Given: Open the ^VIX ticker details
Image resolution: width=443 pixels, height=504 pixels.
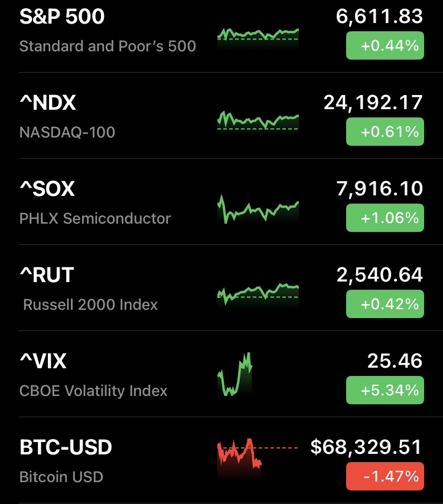Looking at the screenshot, I should 43,361.
